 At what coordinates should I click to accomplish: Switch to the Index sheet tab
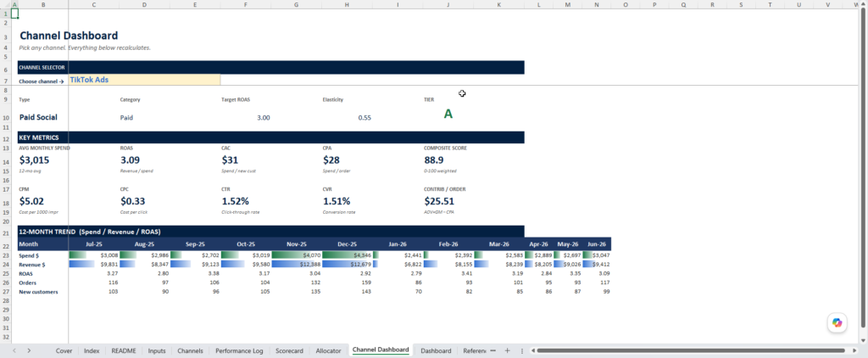(x=92, y=351)
